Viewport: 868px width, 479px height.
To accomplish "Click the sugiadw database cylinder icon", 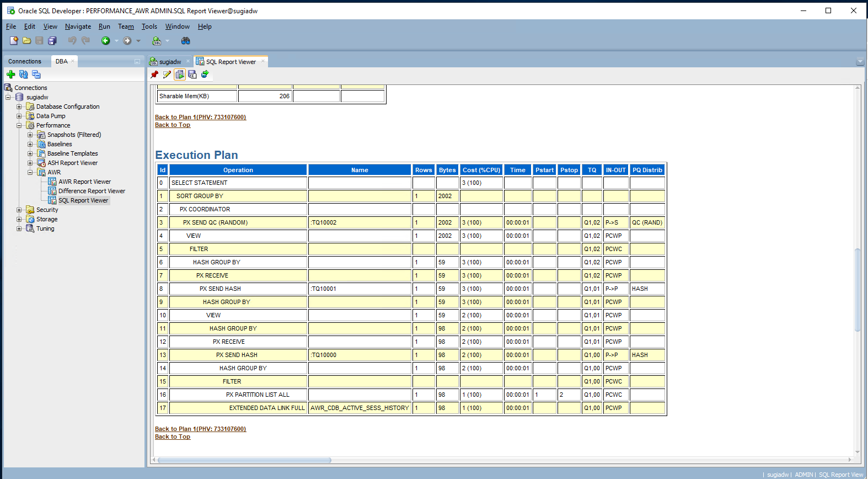I will [19, 97].
